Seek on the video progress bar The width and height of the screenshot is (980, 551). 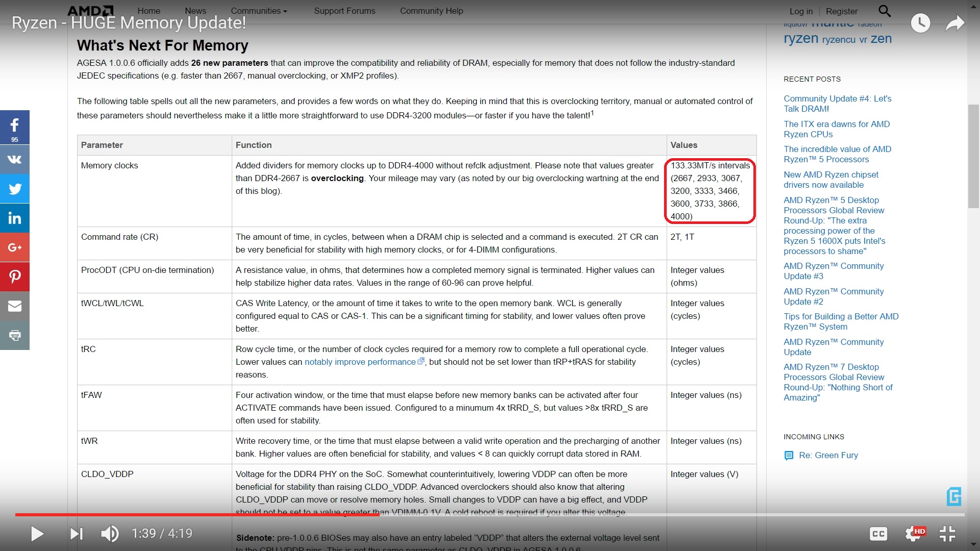click(489, 515)
